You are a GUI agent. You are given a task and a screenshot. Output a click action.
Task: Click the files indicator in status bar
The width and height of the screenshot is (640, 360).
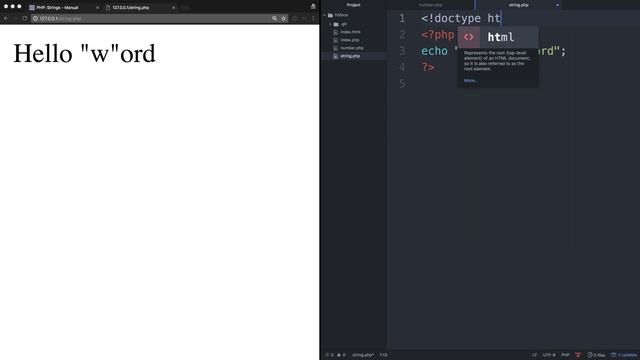(x=596, y=355)
